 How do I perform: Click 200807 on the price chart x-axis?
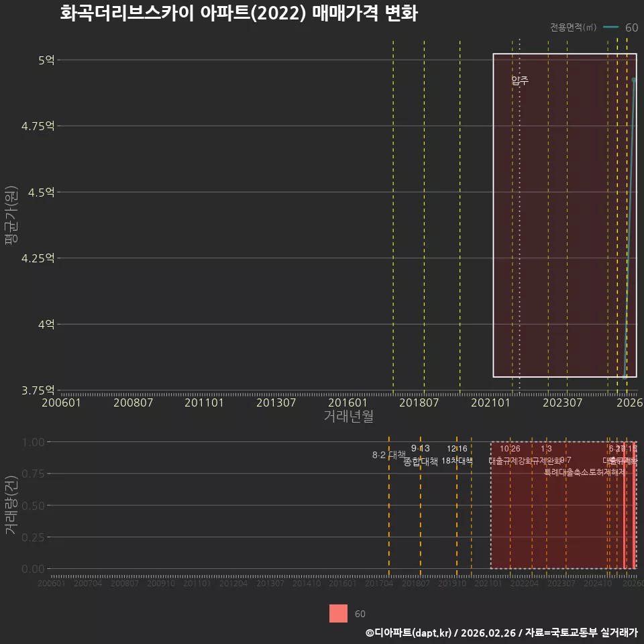coord(133,402)
